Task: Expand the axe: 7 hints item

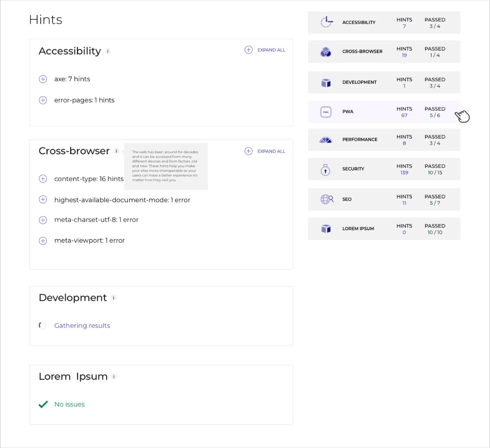Action: (43, 79)
